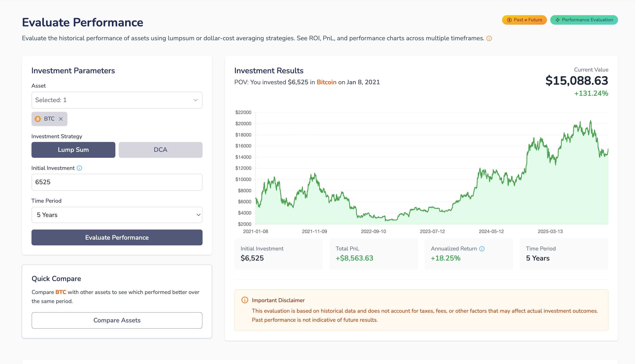Click the info icon next to the page description

coord(489,38)
